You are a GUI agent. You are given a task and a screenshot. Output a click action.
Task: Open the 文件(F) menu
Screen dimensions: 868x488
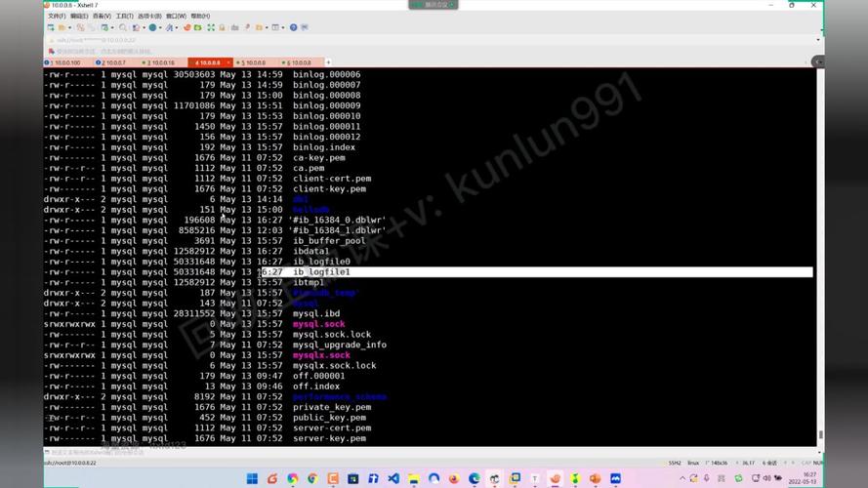coord(57,16)
